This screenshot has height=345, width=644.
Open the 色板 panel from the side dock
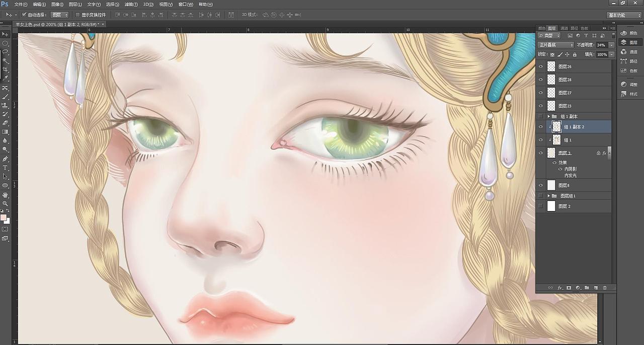(629, 71)
